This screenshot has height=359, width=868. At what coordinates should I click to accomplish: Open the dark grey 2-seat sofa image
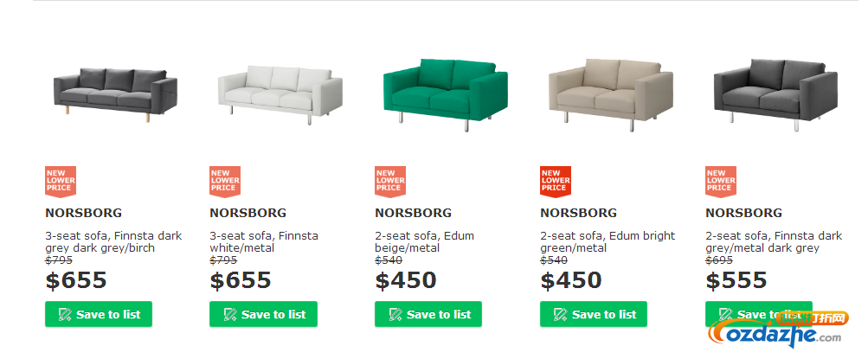click(x=775, y=94)
